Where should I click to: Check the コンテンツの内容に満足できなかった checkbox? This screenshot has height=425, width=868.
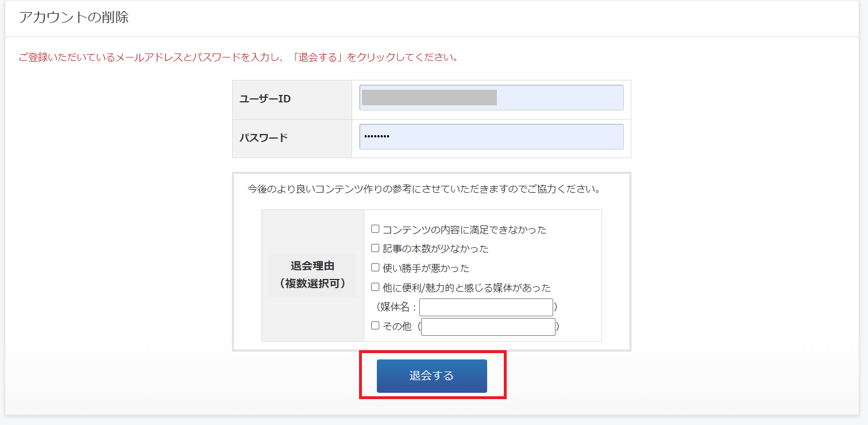click(375, 229)
